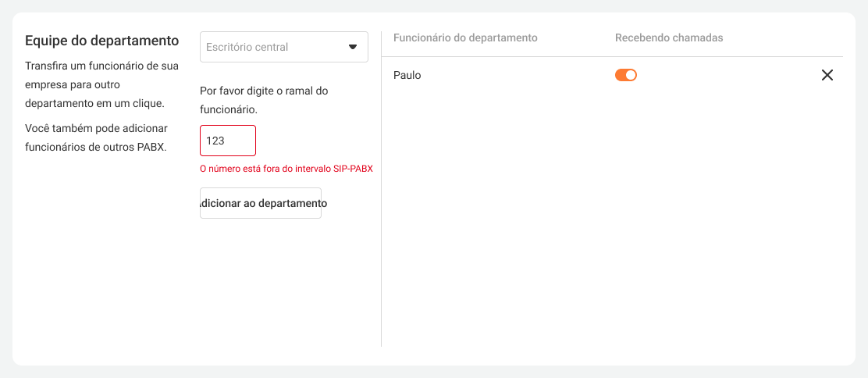Screen dimensions: 868x378
Task: Click the white knob on Paulo's switch
Action: (631, 75)
